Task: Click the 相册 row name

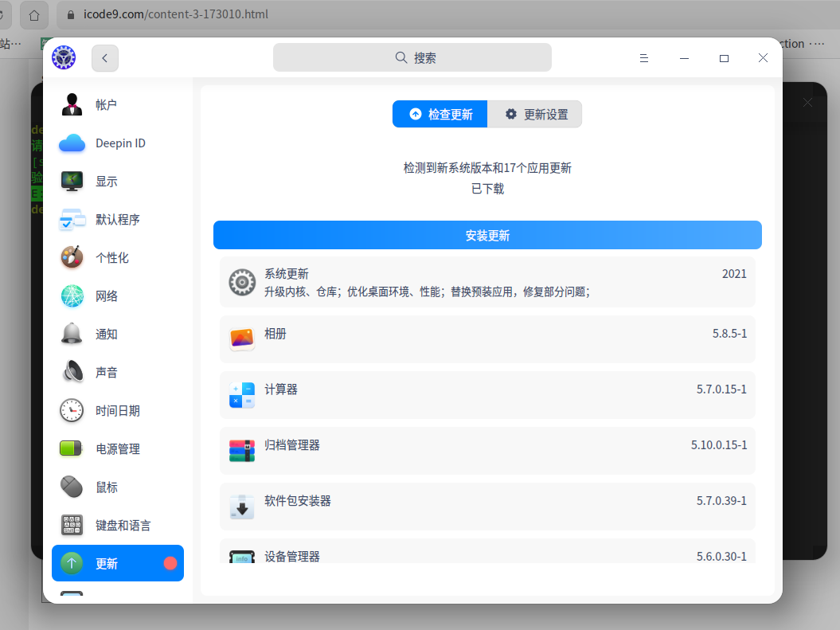Action: click(x=275, y=334)
